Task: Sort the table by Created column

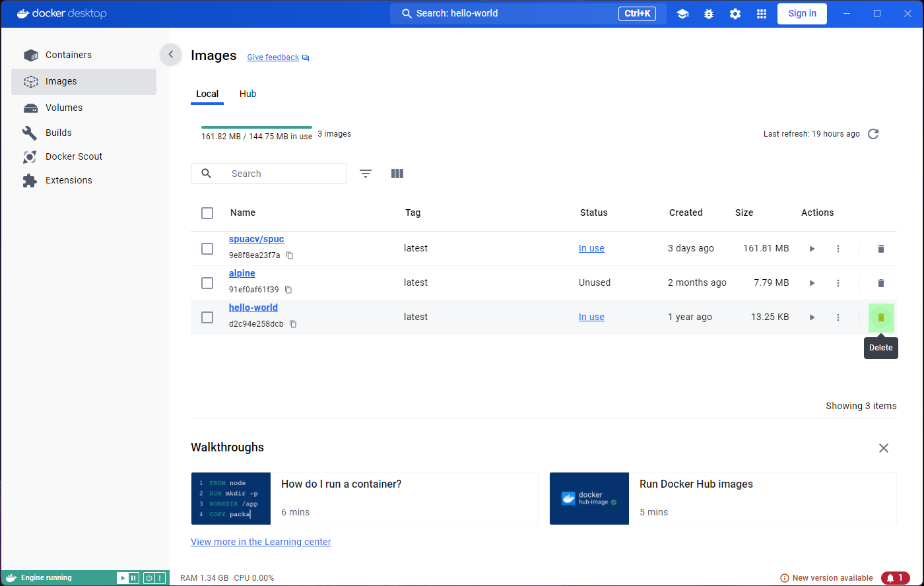Action: (x=686, y=212)
